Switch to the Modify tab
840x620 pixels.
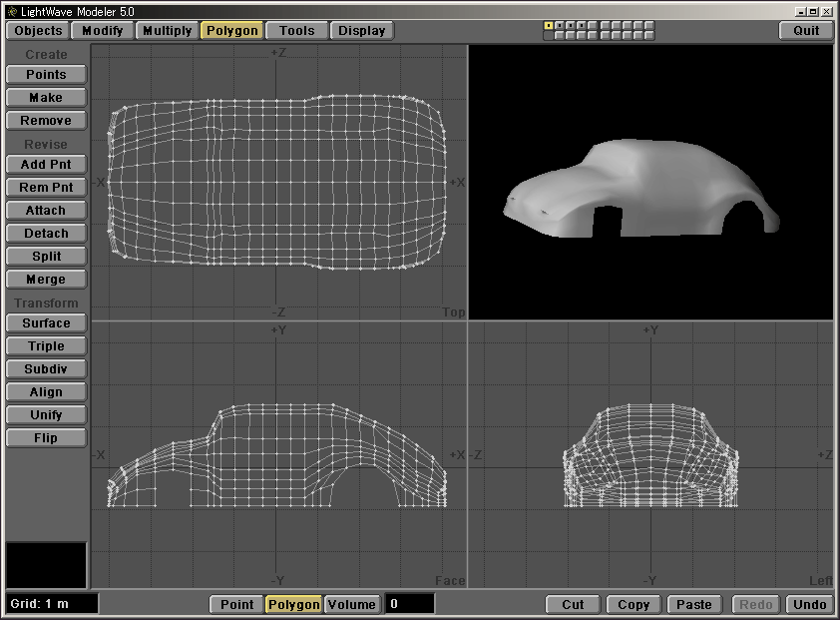click(102, 30)
